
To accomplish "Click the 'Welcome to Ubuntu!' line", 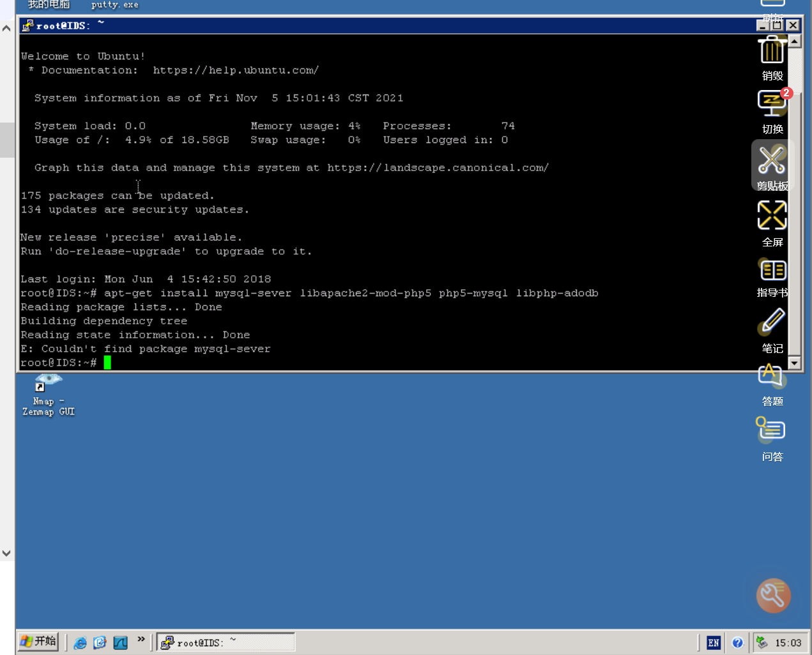I will 83,57.
